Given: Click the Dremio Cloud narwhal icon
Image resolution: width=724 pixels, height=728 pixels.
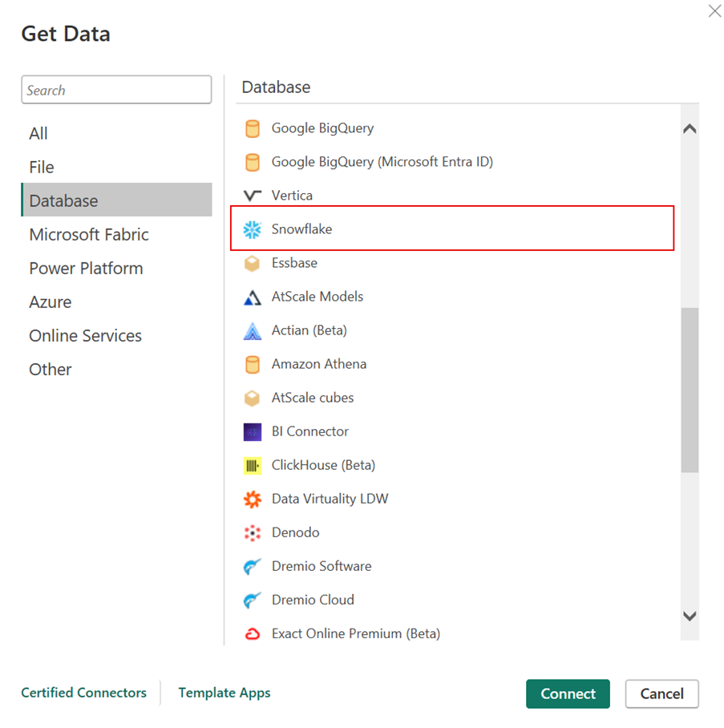Looking at the screenshot, I should [x=253, y=601].
